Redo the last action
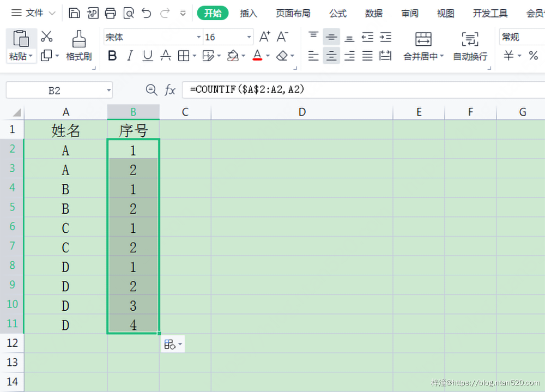 [165, 13]
